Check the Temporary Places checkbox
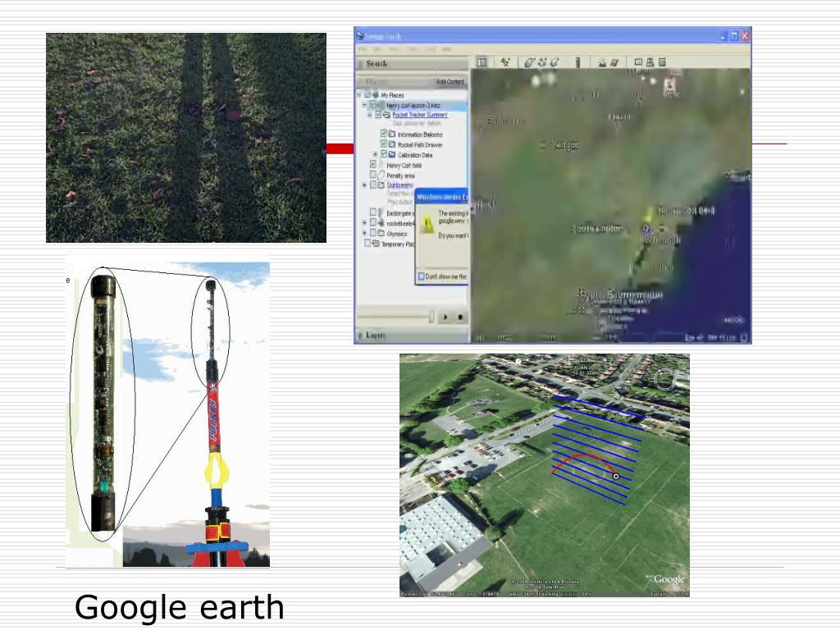The height and width of the screenshot is (630, 840). [x=367, y=243]
